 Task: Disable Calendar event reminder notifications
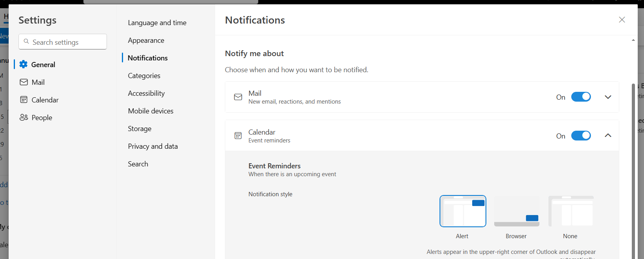click(x=581, y=135)
